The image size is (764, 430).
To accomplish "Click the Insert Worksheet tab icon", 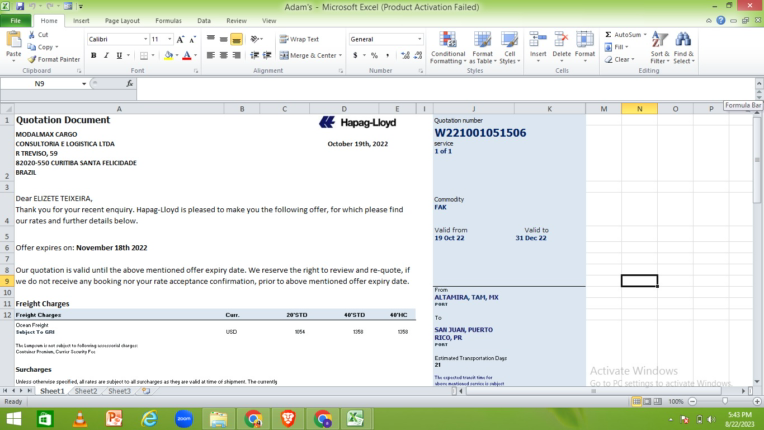I will tap(146, 391).
